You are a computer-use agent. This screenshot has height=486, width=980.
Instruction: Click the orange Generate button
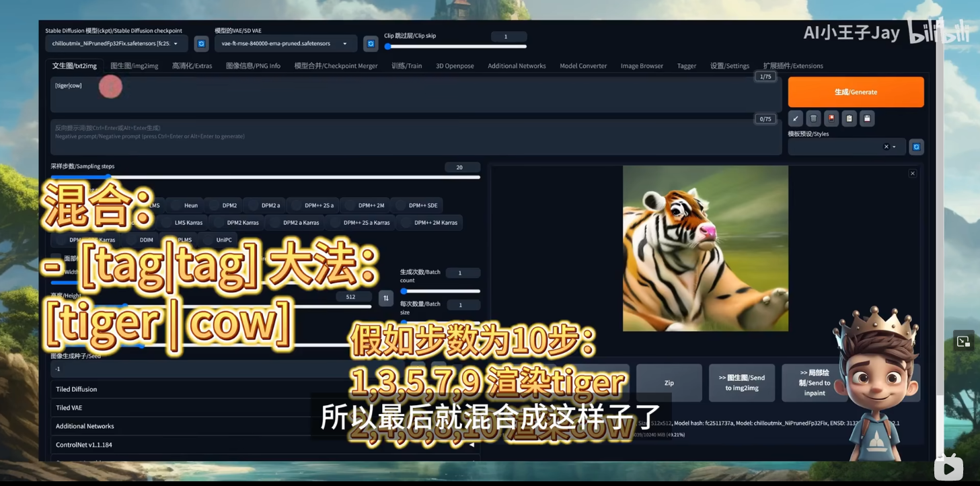click(x=856, y=92)
